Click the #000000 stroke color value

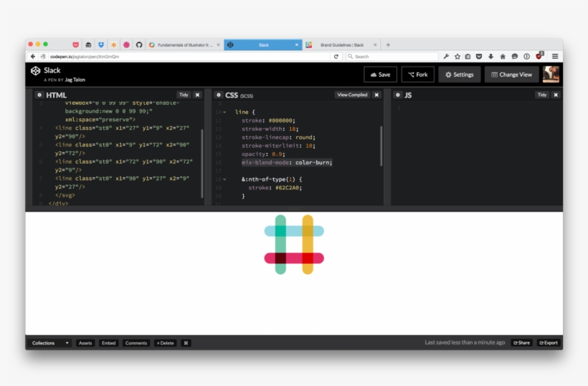[x=280, y=121]
